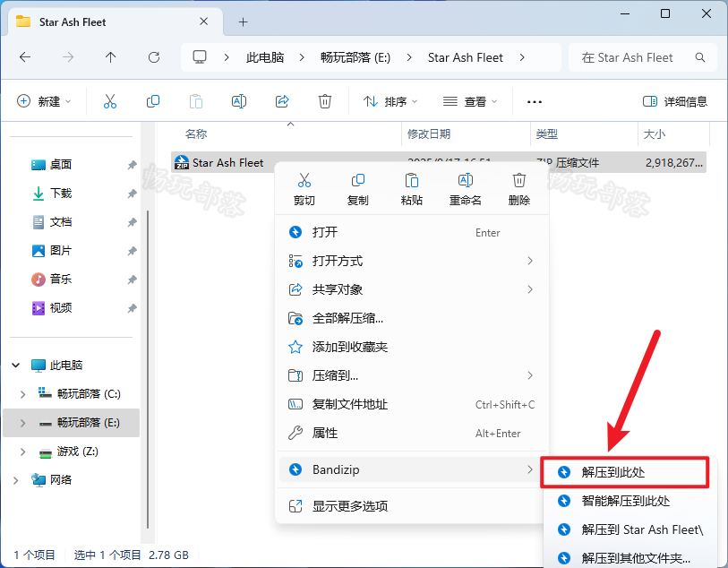
Task: Choose 添加到收藏夹 from context menu
Action: (x=412, y=347)
